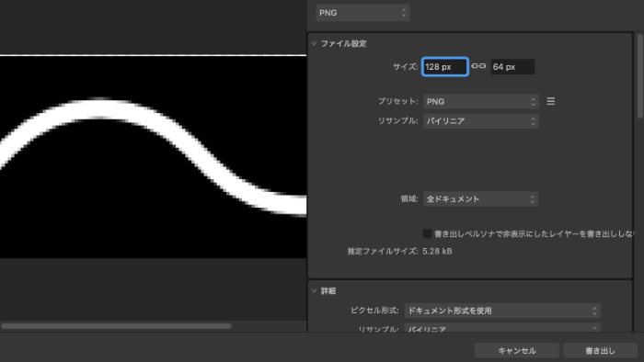Screen dimensions: 644x362
Task: Collapse the 詳細 section
Action: [315, 290]
